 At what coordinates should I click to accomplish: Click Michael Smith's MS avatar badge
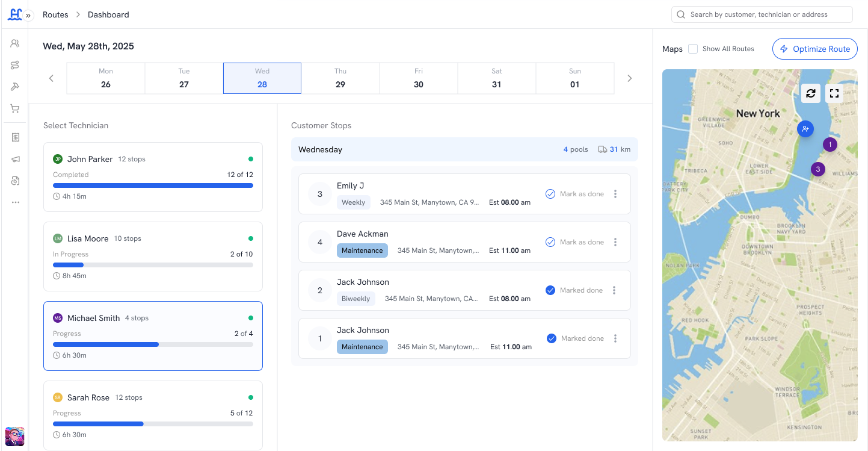(x=58, y=318)
